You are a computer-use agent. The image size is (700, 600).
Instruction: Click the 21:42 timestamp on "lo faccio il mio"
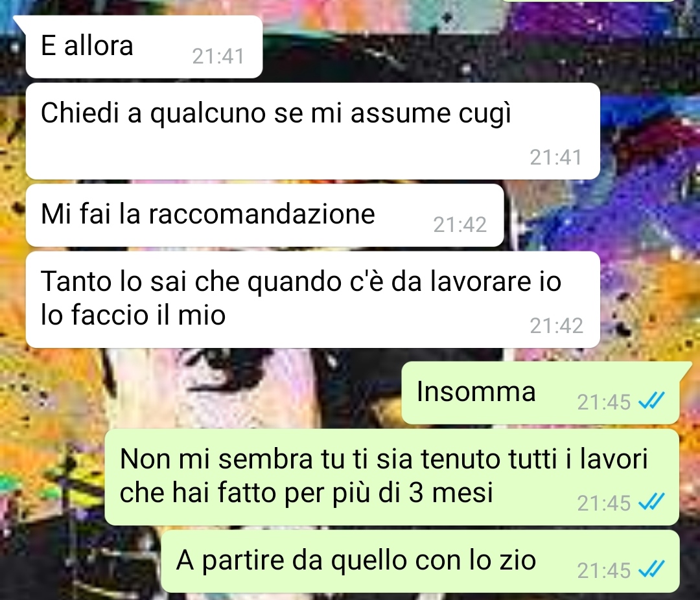pyautogui.click(x=556, y=326)
